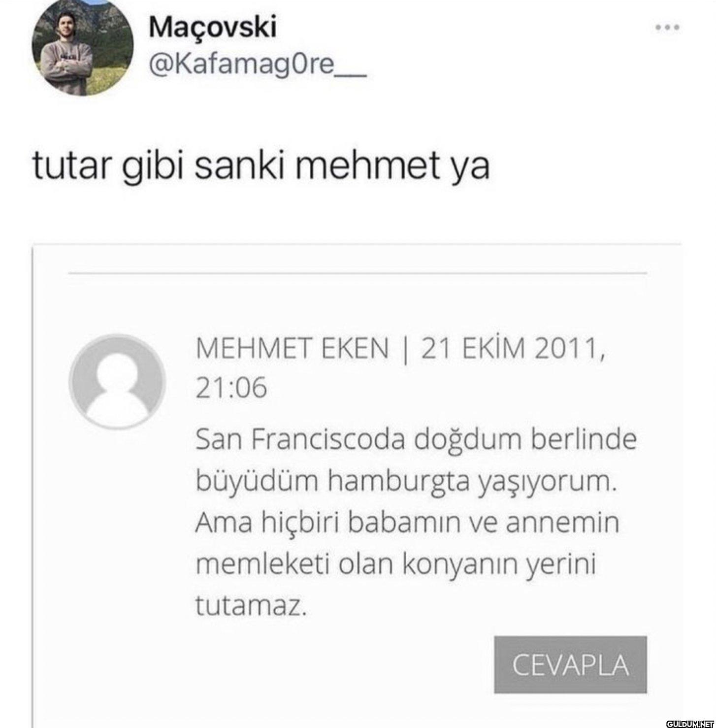Open the three-dot more options menu
Viewport: 716px width, 728px height.
click(668, 28)
